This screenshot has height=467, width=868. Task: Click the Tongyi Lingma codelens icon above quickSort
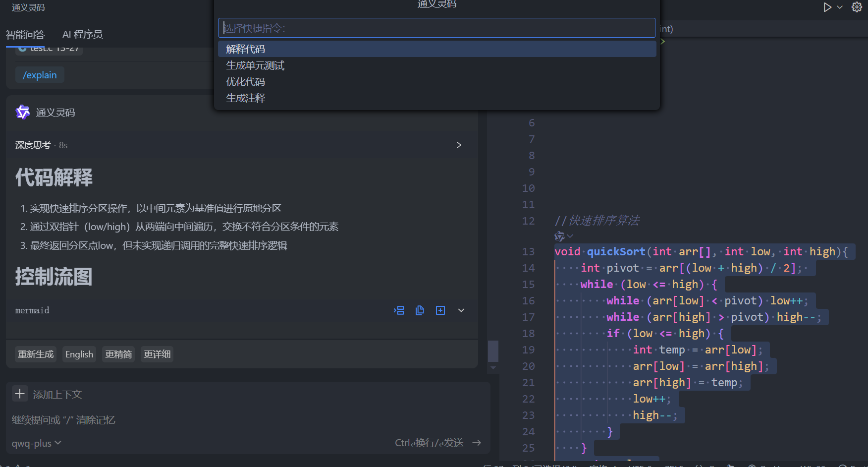(559, 236)
